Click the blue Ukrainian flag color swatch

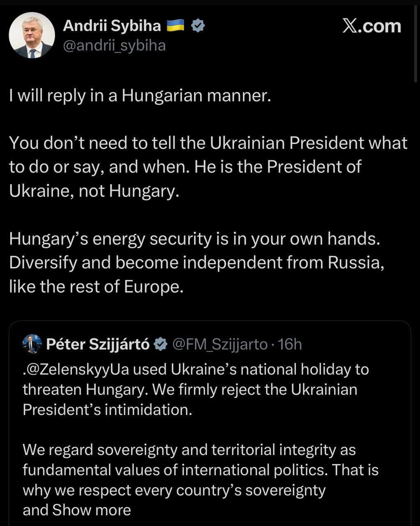click(x=176, y=23)
